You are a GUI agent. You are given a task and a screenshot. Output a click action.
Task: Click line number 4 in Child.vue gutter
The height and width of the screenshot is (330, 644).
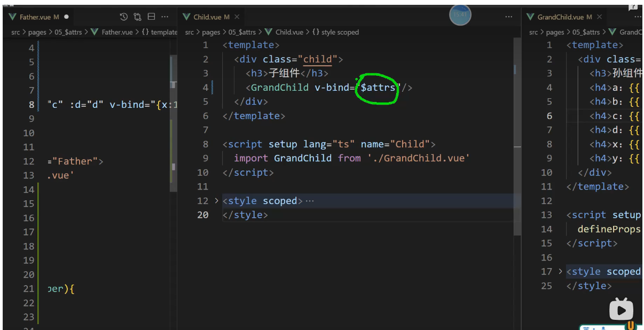pyautogui.click(x=205, y=88)
